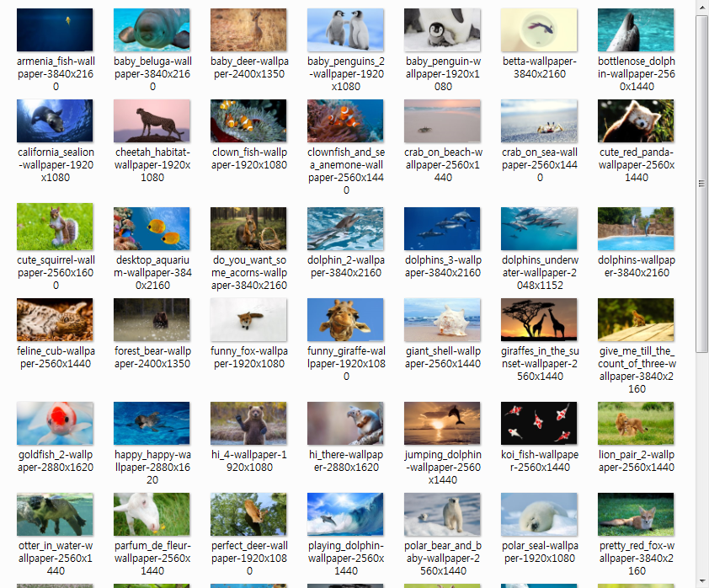This screenshot has width=709, height=588.
Task: Click file name koi_fish-wallpaper-2560x1440
Action: (x=540, y=461)
